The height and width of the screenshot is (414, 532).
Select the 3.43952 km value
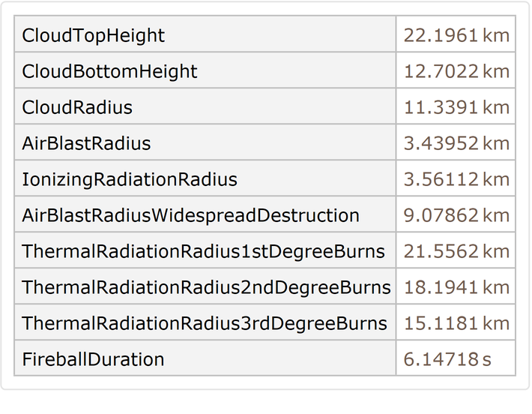(456, 143)
